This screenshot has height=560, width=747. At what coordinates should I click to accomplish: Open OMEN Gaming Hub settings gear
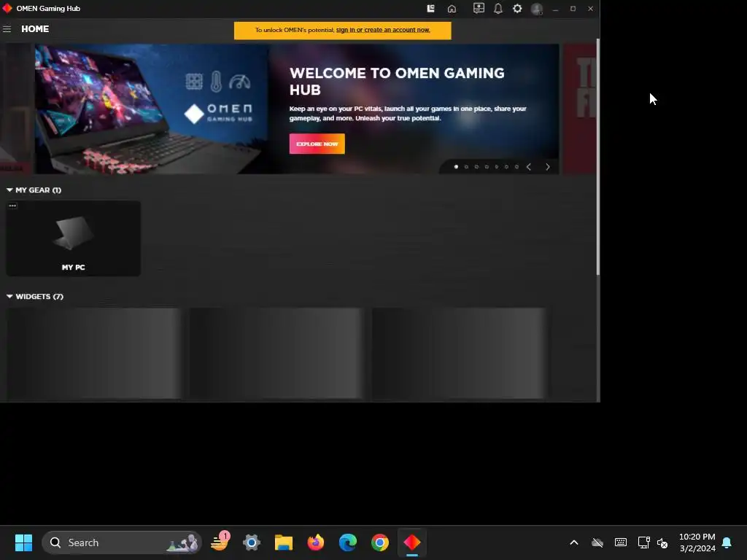pos(517,9)
